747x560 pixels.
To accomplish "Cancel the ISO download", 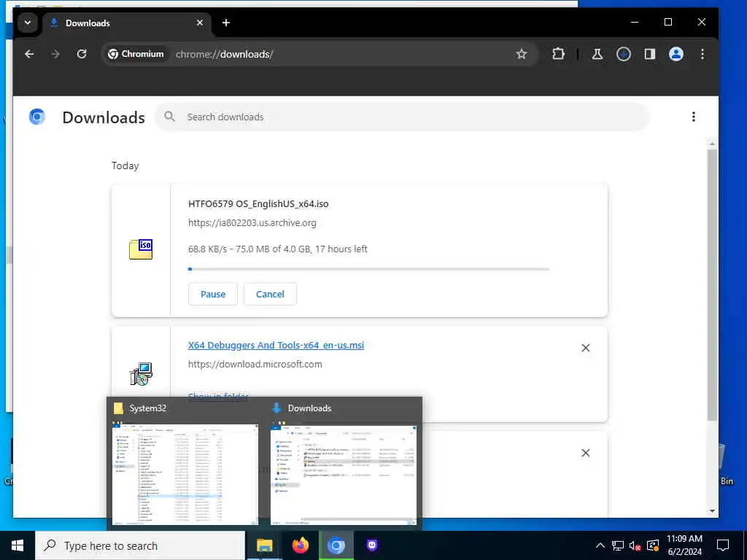I will coord(270,295).
